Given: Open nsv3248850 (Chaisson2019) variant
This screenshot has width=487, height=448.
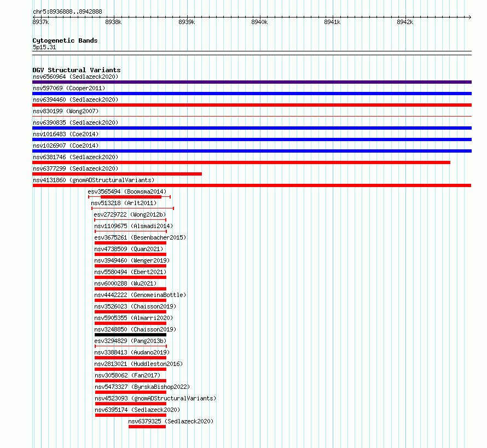Looking at the screenshot, I should (x=135, y=329).
